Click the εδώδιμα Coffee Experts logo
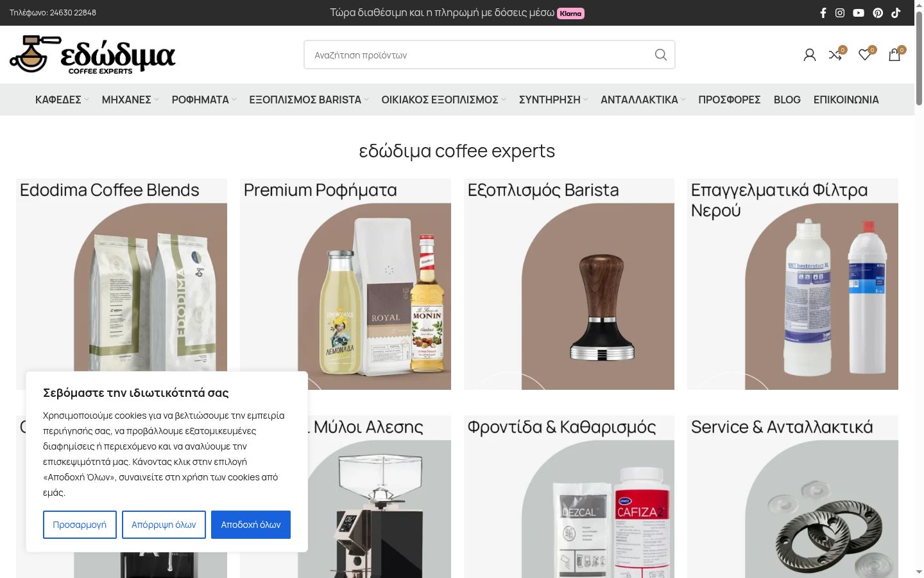924x578 pixels. point(92,55)
